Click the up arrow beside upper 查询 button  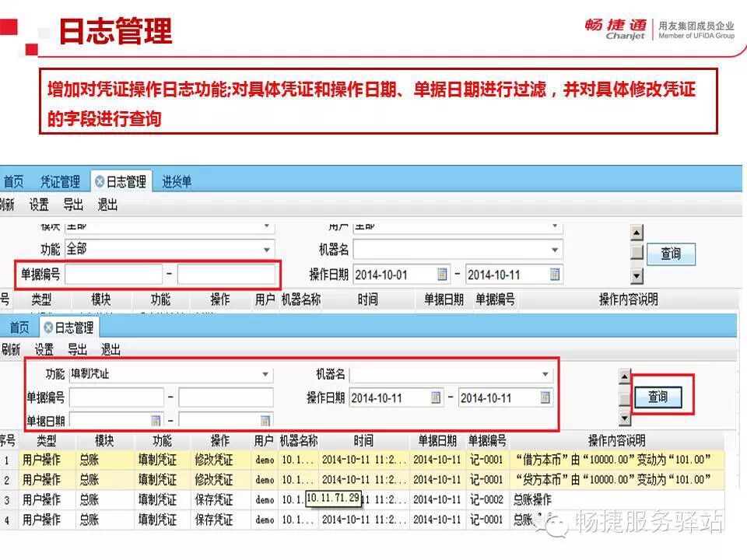point(637,233)
